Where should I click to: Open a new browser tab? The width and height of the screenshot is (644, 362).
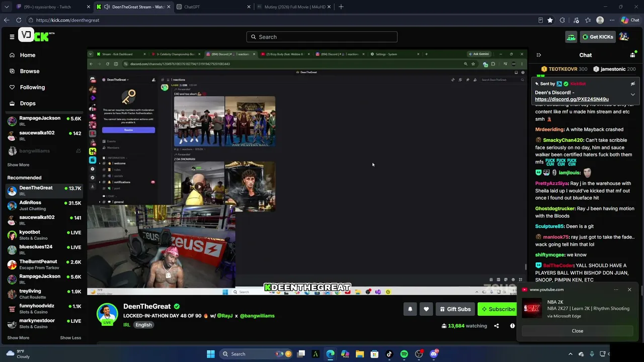(x=341, y=7)
